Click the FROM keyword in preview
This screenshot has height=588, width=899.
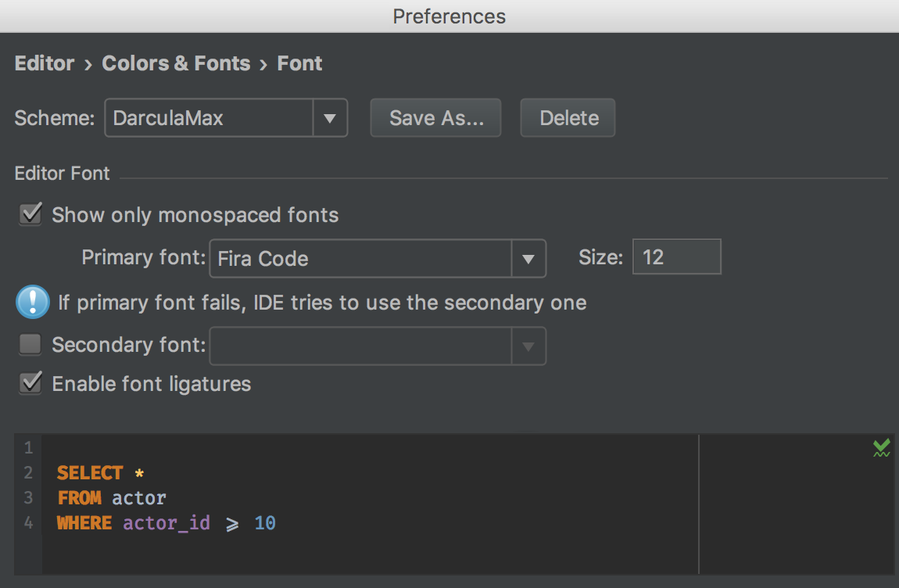pyautogui.click(x=80, y=498)
